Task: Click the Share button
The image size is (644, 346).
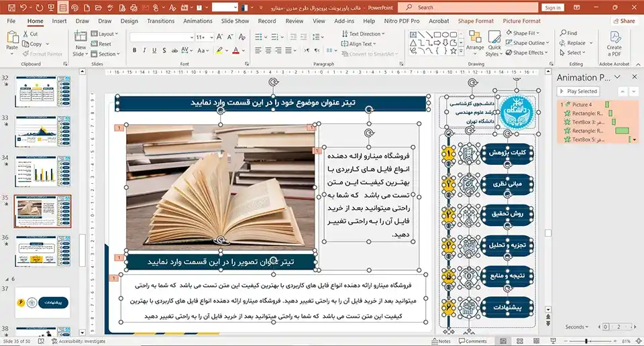Action: tap(625, 21)
